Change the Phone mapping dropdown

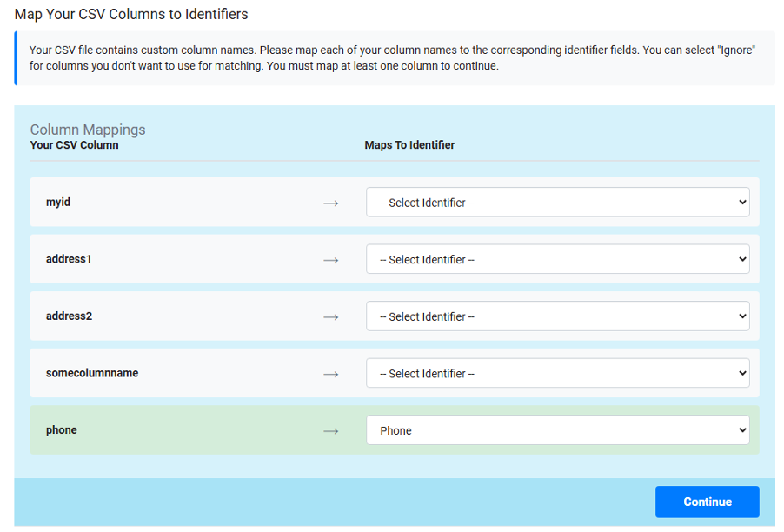[x=557, y=430]
